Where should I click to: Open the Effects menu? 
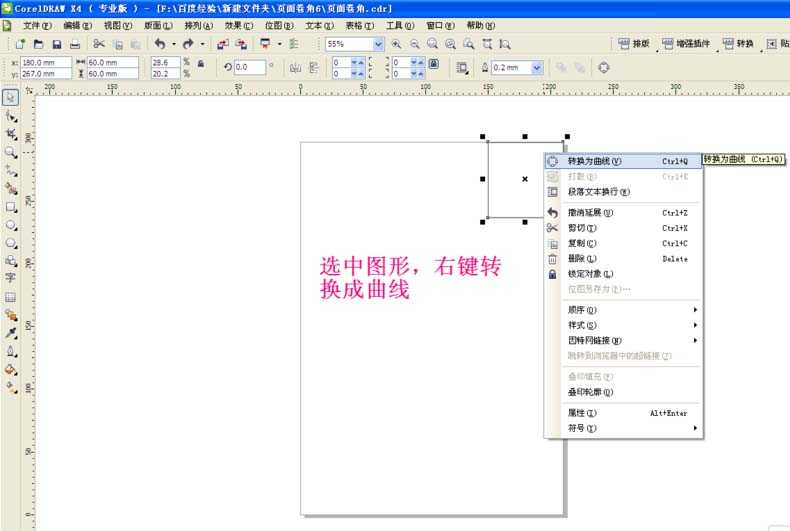pyautogui.click(x=239, y=25)
